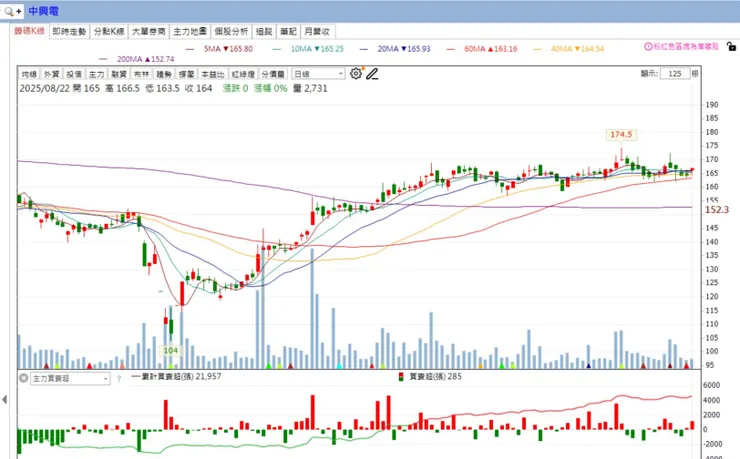The width and height of the screenshot is (740, 459).
Task: Click the 漲幅 0% text
Action: coord(270,88)
